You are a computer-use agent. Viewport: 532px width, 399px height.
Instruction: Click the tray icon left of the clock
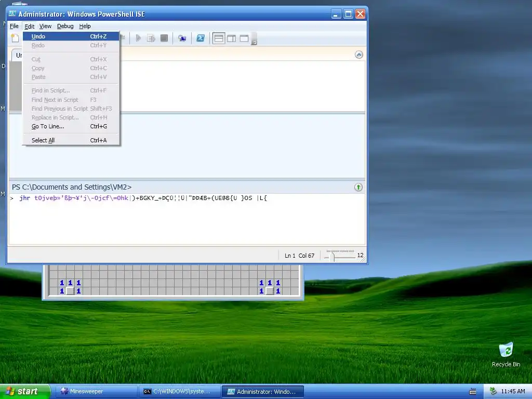pyautogui.click(x=493, y=391)
